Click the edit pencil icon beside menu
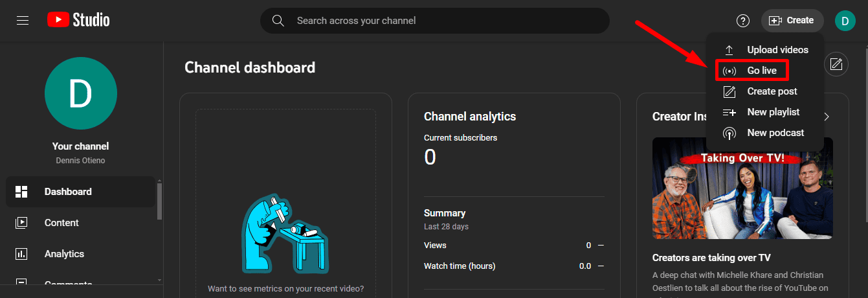This screenshot has width=868, height=298. [836, 64]
